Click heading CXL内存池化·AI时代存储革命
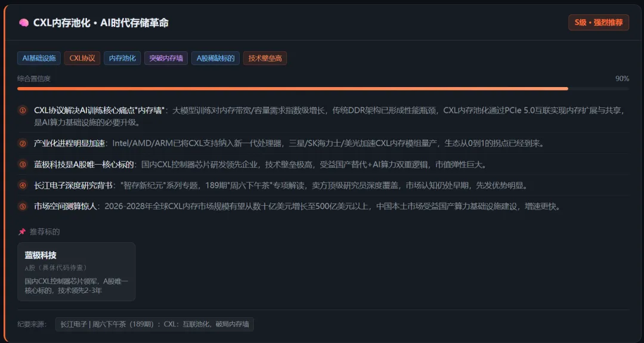The height and width of the screenshot is (343, 644). coord(101,23)
